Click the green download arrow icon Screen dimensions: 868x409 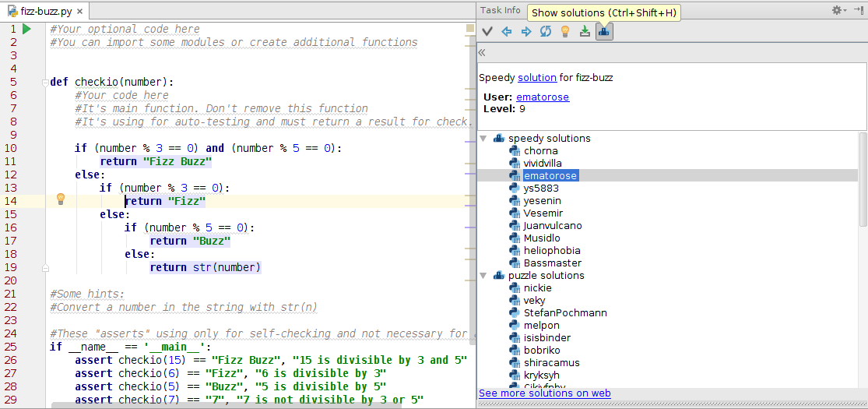pos(585,32)
